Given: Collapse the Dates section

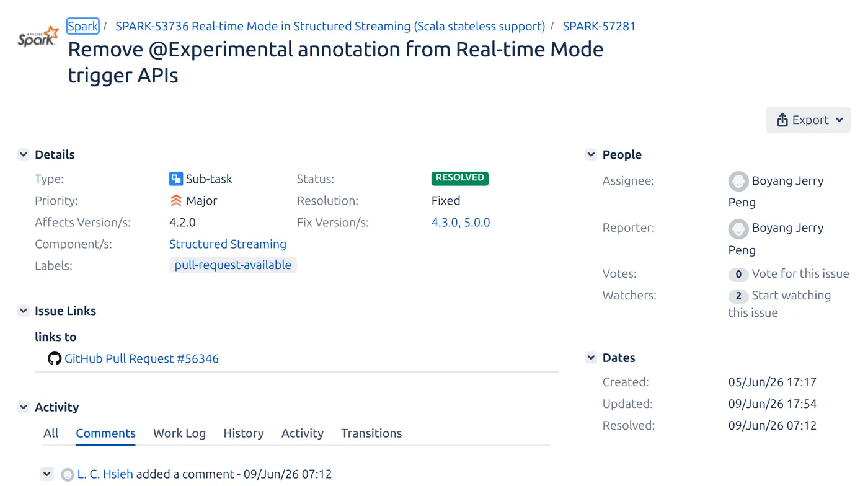Looking at the screenshot, I should [x=591, y=358].
